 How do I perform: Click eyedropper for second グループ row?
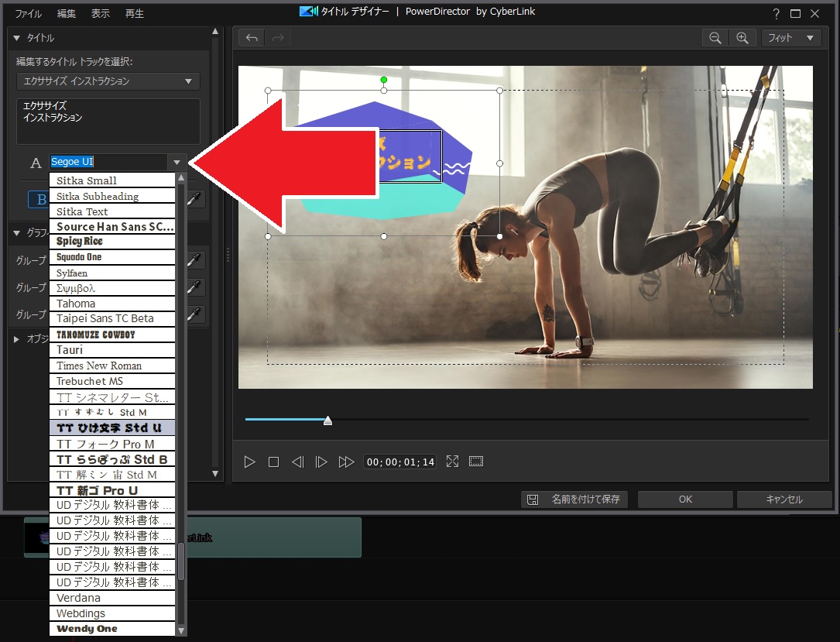[x=194, y=287]
